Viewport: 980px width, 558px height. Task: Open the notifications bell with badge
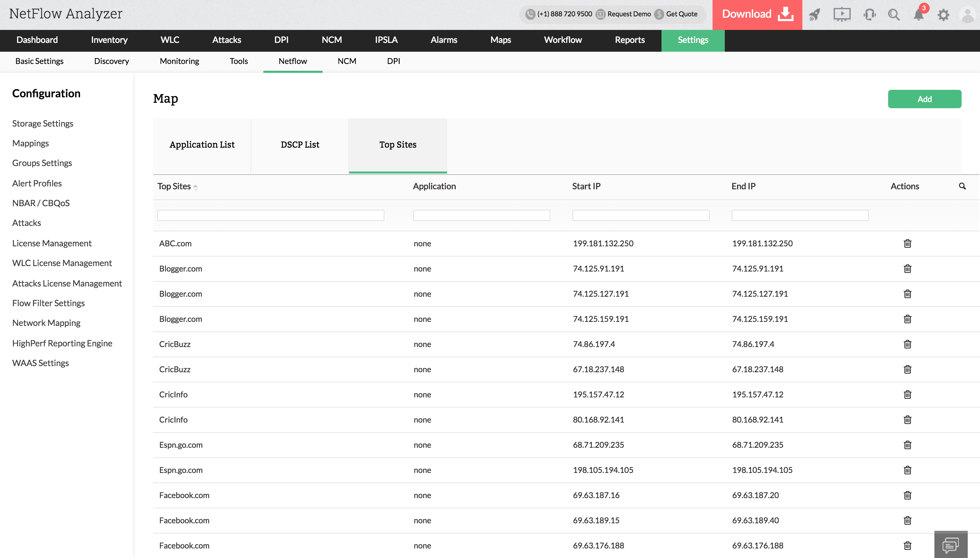tap(919, 15)
